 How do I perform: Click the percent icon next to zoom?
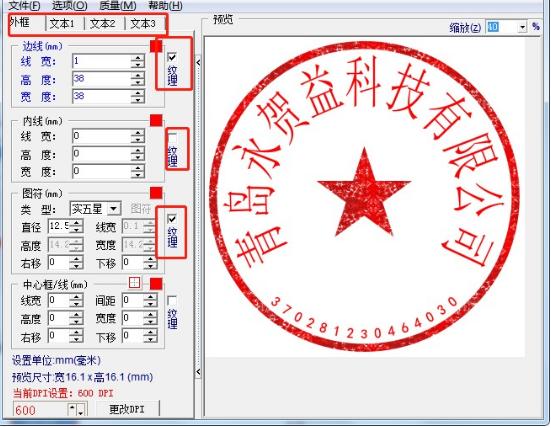pyautogui.click(x=536, y=27)
